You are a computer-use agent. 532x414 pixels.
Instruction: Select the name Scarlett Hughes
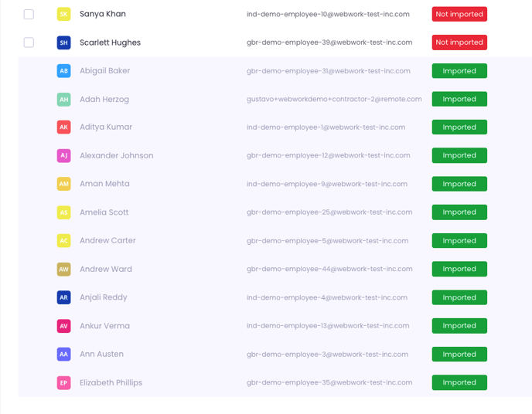pyautogui.click(x=111, y=42)
